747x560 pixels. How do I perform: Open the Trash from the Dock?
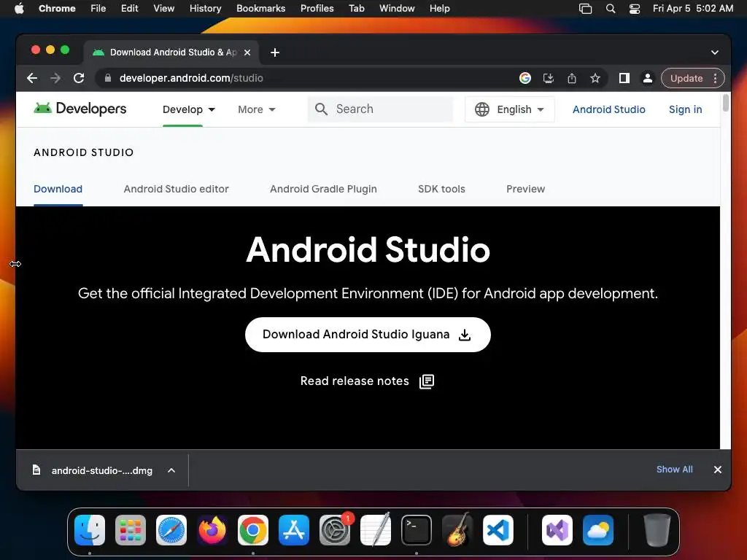[657, 530]
